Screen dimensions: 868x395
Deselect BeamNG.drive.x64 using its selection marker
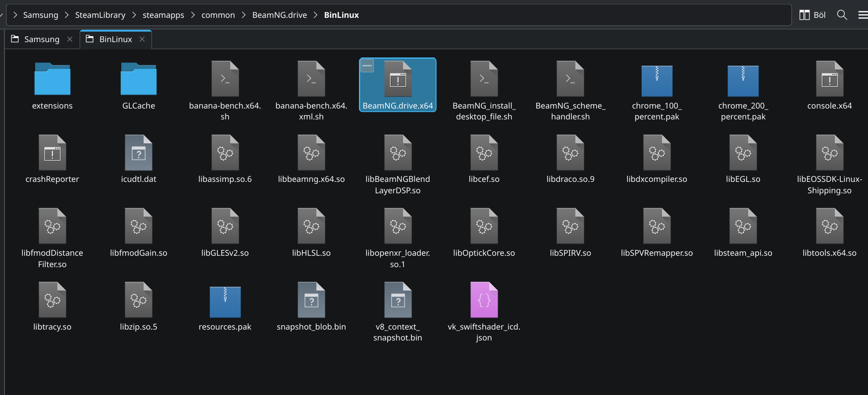[367, 65]
